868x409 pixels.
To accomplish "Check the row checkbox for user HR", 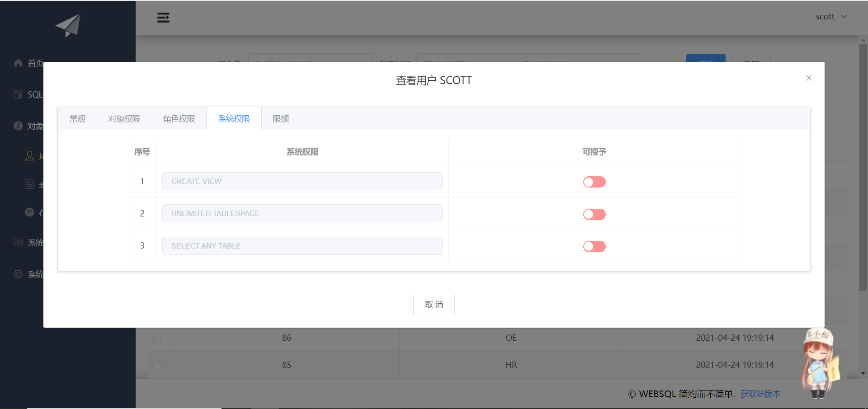I will coord(157,365).
